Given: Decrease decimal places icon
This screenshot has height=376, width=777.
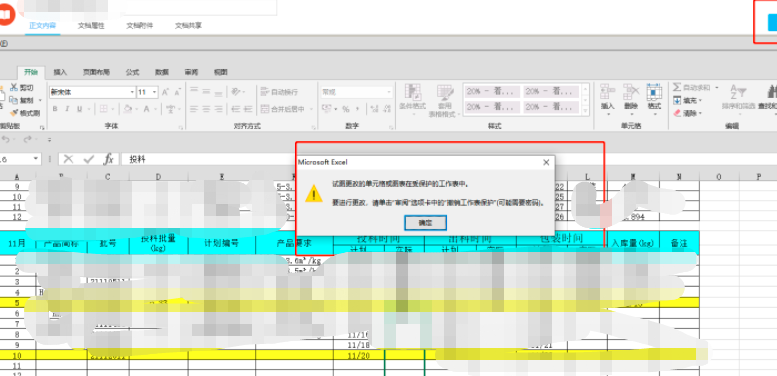Looking at the screenshot, I should [386, 109].
